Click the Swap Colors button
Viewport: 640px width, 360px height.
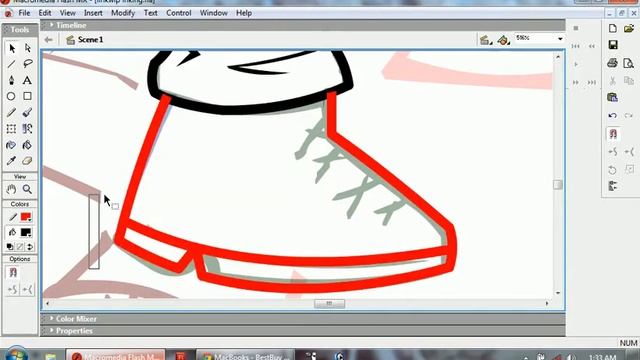coord(29,247)
